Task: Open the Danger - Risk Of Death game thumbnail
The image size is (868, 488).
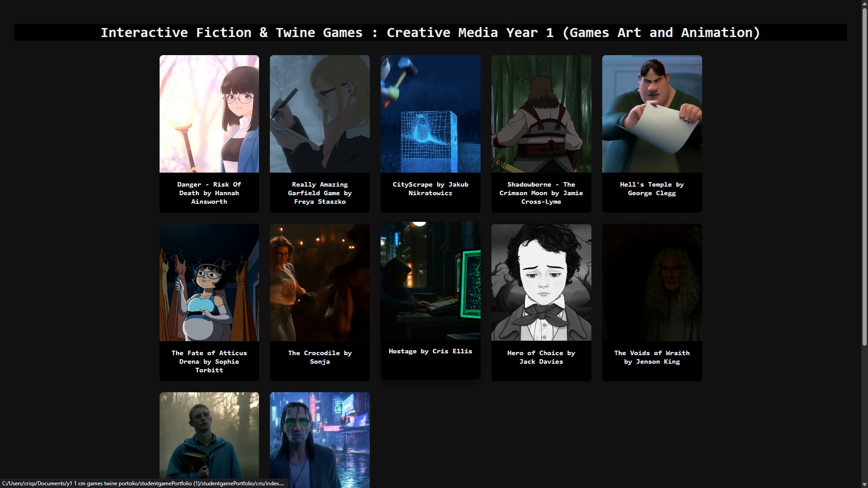Action: coord(209,114)
